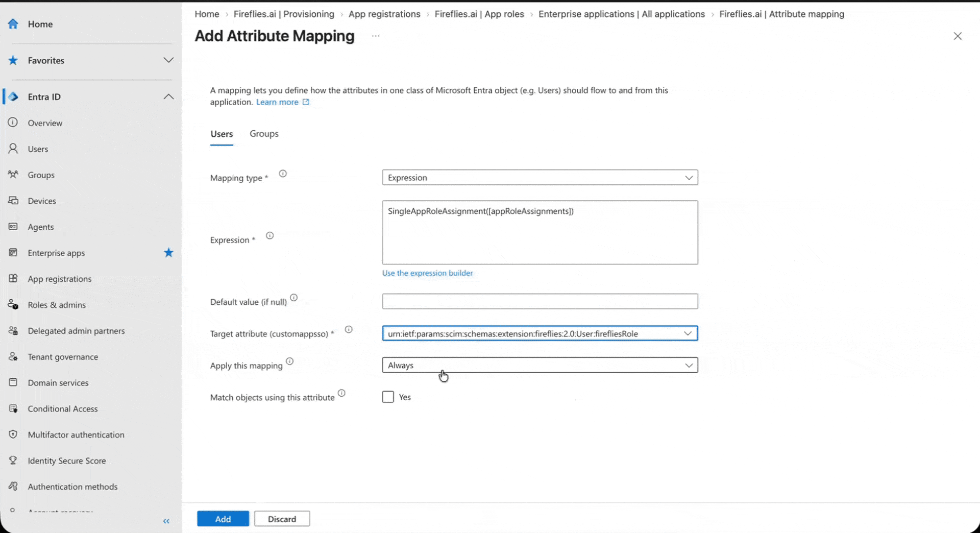Expand the Favorites section chevron
The height and width of the screenshot is (533, 980).
[168, 60]
